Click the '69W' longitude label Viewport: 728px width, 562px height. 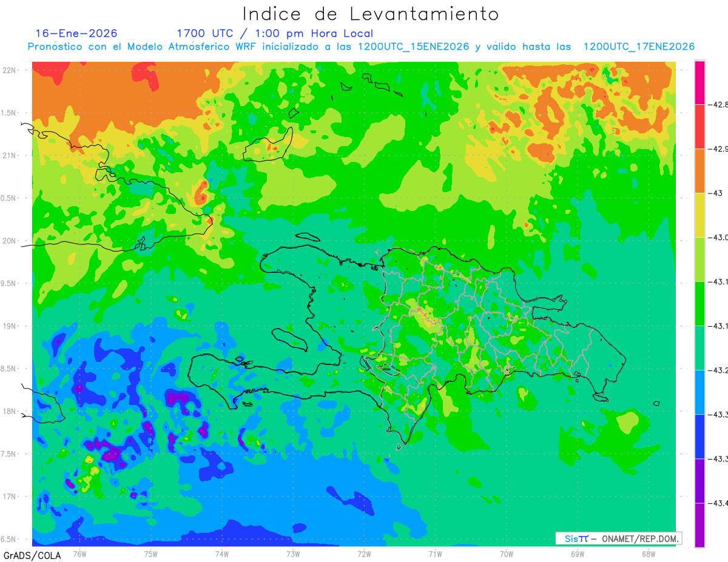[578, 554]
